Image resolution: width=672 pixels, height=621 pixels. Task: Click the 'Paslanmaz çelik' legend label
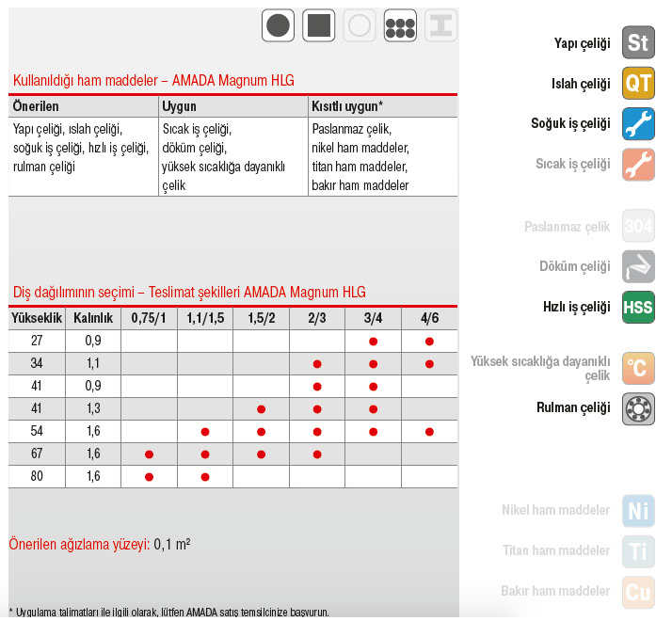pos(567,227)
